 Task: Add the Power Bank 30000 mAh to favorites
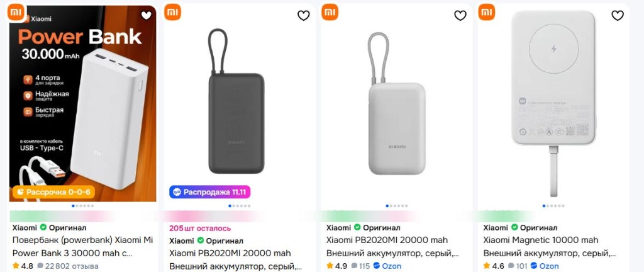pos(147,16)
